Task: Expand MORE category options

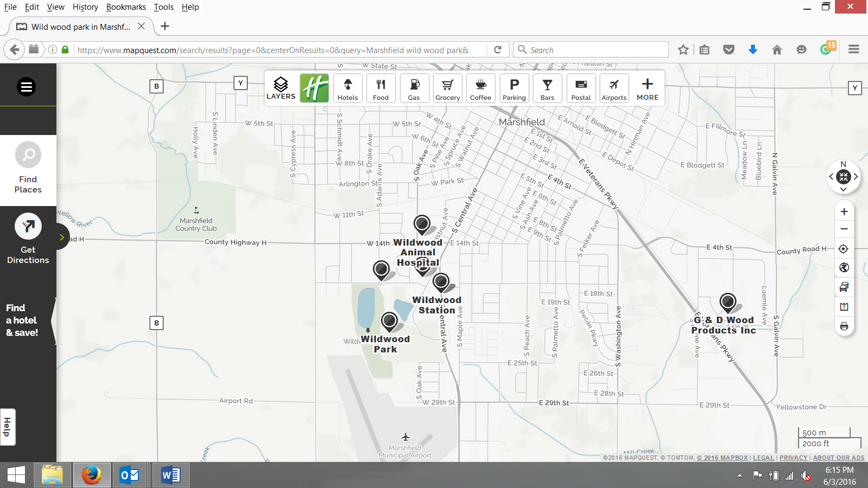Action: [x=648, y=88]
